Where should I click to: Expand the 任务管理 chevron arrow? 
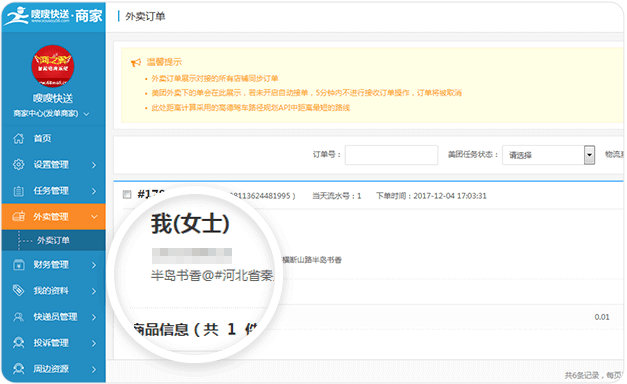coord(94,191)
